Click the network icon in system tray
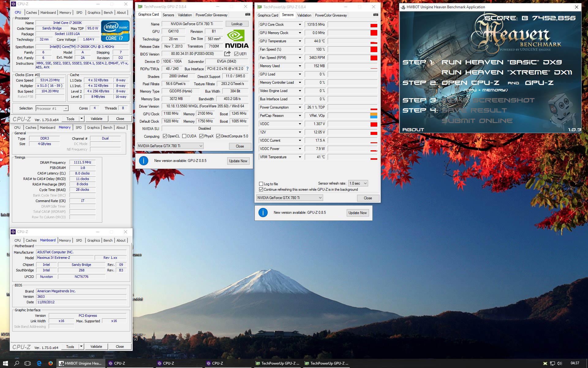Screen dimensions: 588x368 552,363
